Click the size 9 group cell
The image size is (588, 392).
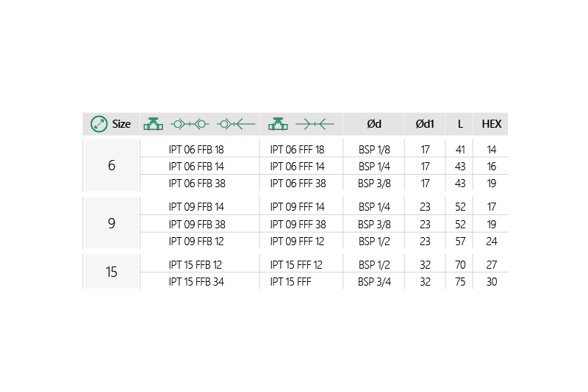tap(112, 224)
